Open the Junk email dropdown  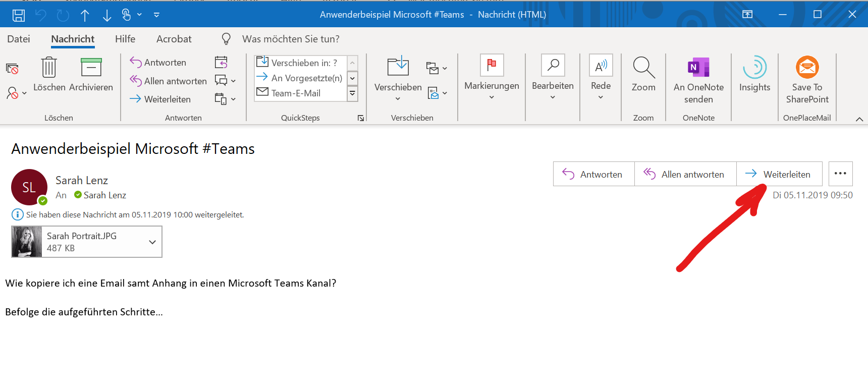pos(16,93)
